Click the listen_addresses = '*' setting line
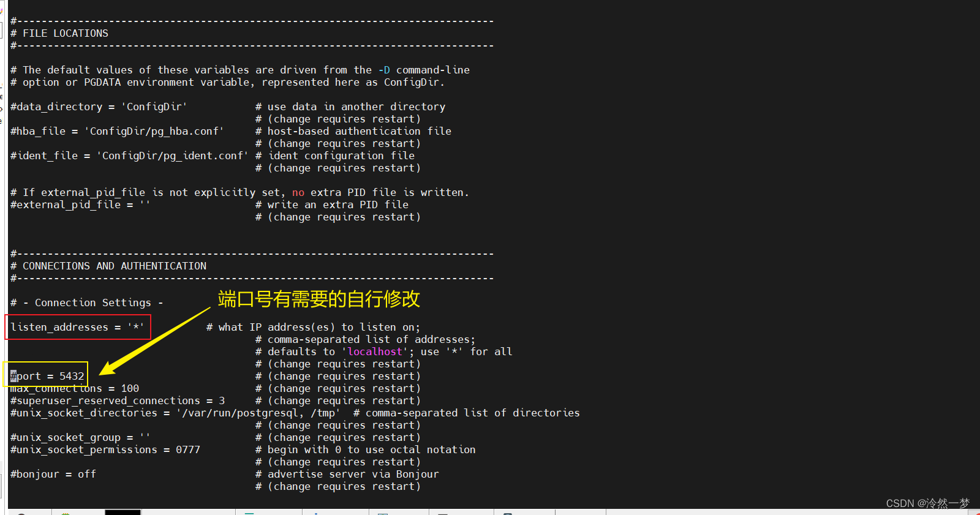 click(78, 327)
